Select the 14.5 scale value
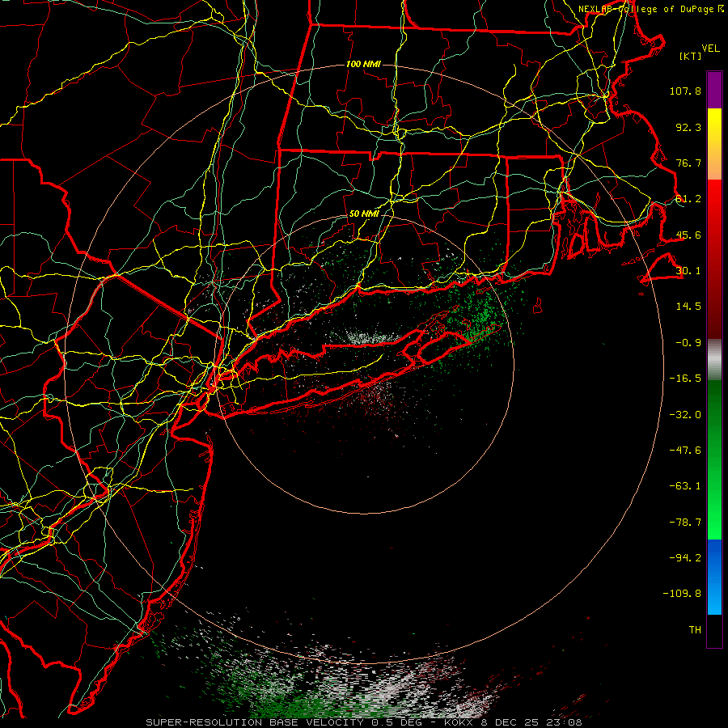Image resolution: width=728 pixels, height=728 pixels. (x=688, y=307)
